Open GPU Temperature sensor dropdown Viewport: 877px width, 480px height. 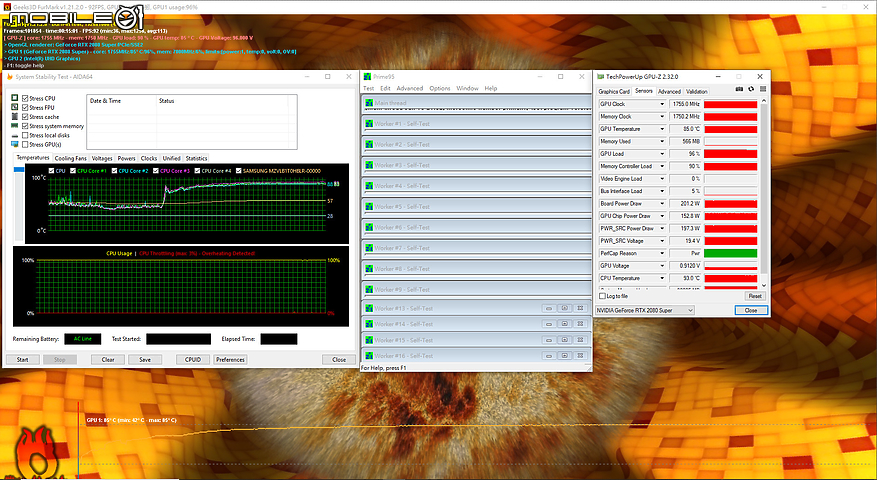(x=662, y=129)
